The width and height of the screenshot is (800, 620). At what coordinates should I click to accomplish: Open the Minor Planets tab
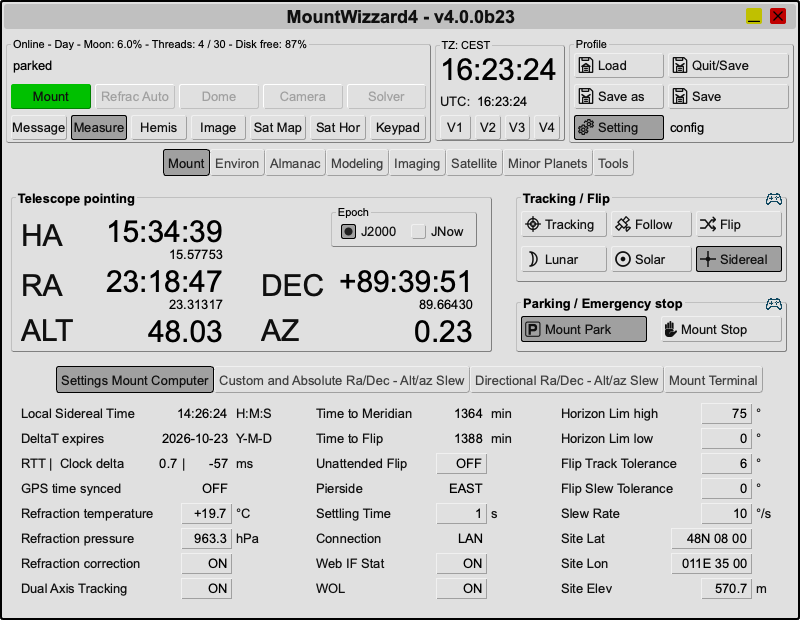pos(547,163)
